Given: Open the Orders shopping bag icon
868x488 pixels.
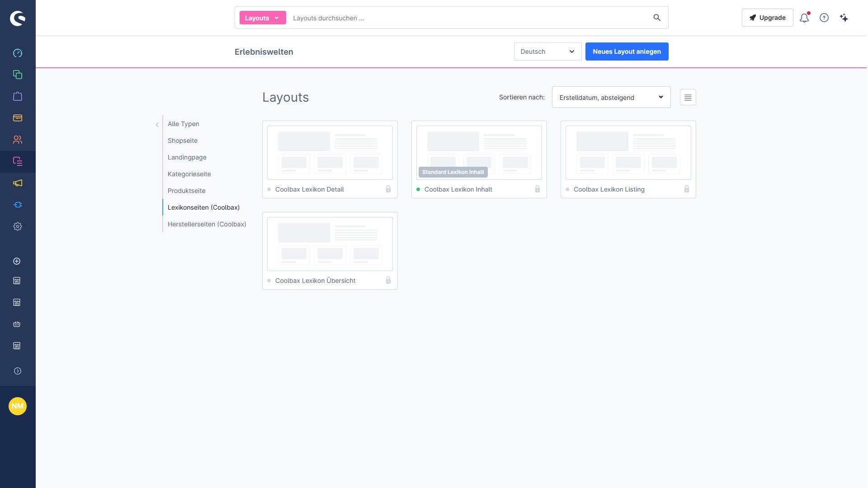Looking at the screenshot, I should pos(18,96).
